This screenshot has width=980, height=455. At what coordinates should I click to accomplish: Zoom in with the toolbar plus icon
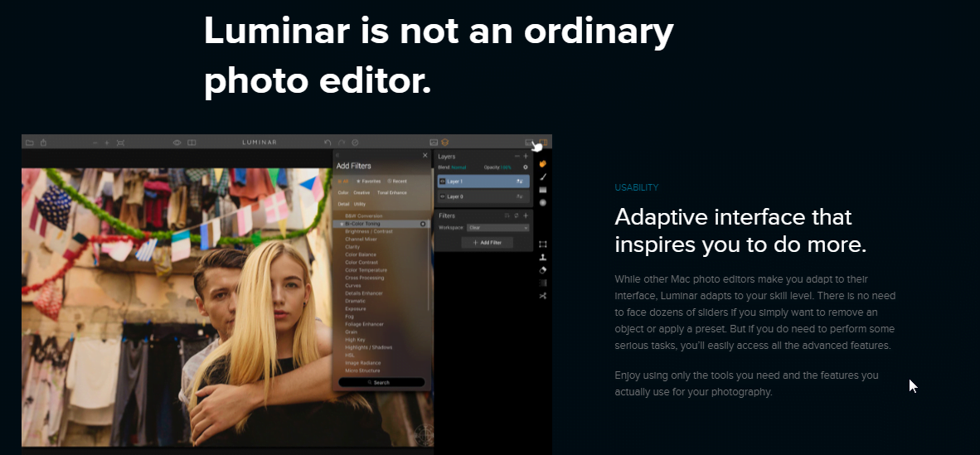coord(107,143)
